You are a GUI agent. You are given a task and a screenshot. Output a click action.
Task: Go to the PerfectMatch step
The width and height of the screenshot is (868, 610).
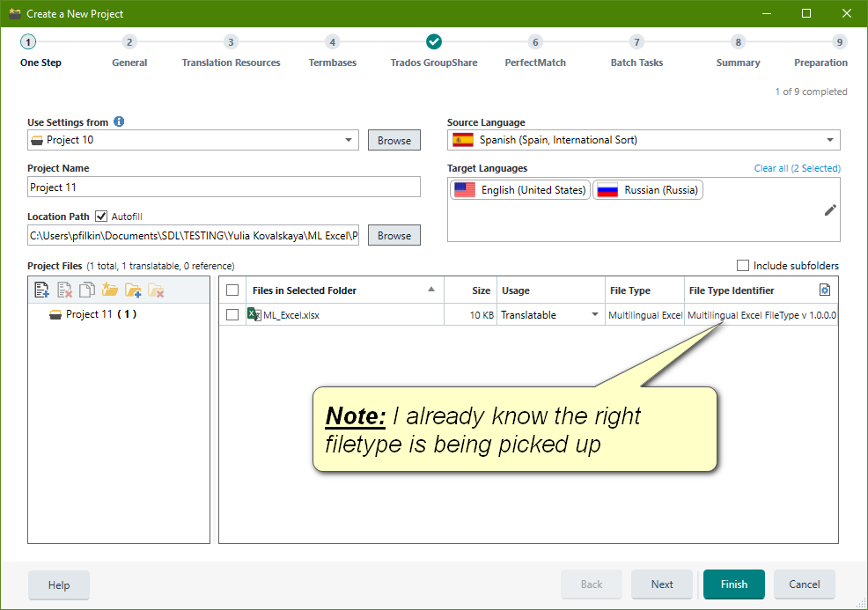point(535,51)
